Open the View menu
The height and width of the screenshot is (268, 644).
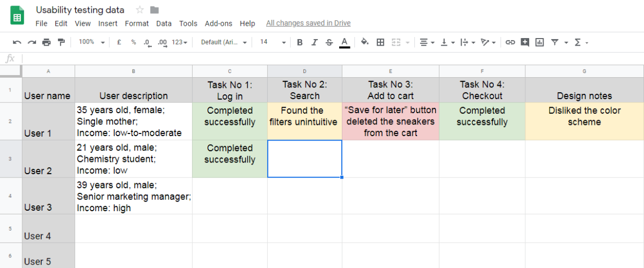click(x=83, y=24)
